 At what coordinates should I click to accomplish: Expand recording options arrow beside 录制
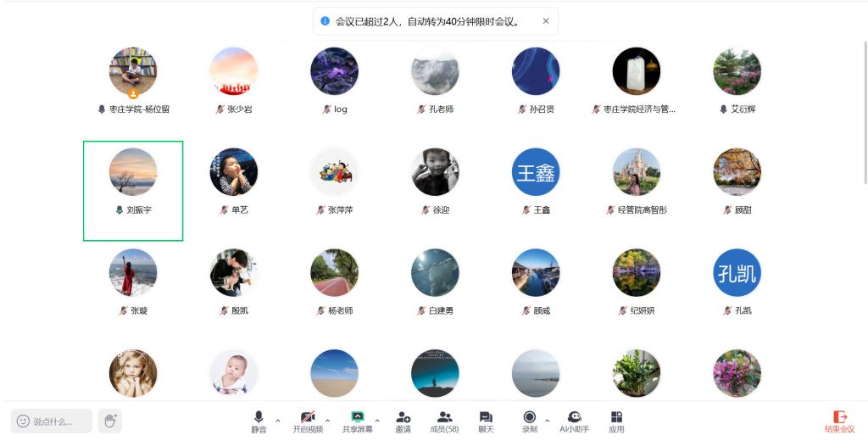(547, 421)
